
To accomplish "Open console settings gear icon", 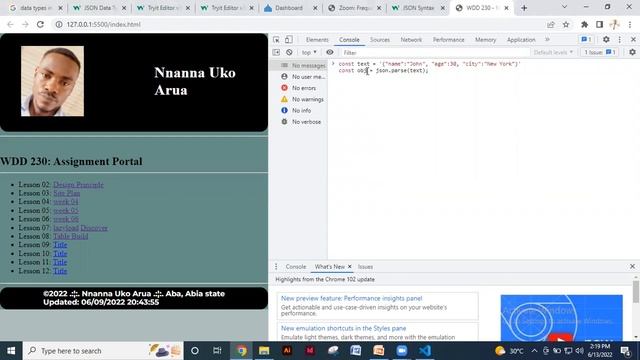I will tap(632, 52).
